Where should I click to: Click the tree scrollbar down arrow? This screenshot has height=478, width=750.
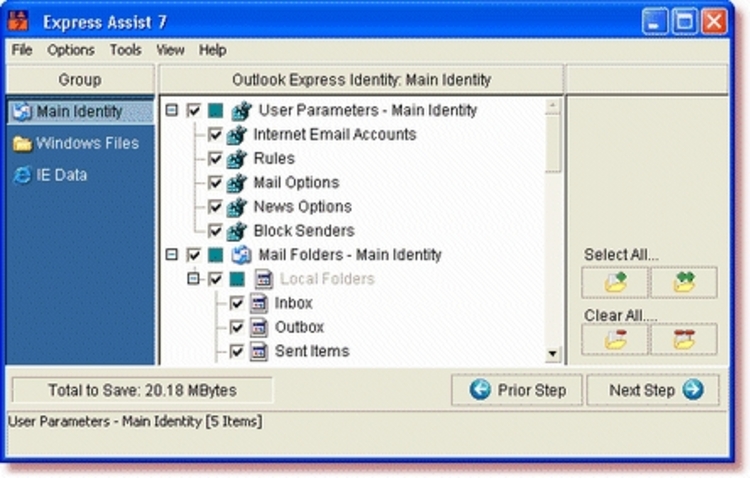[553, 354]
